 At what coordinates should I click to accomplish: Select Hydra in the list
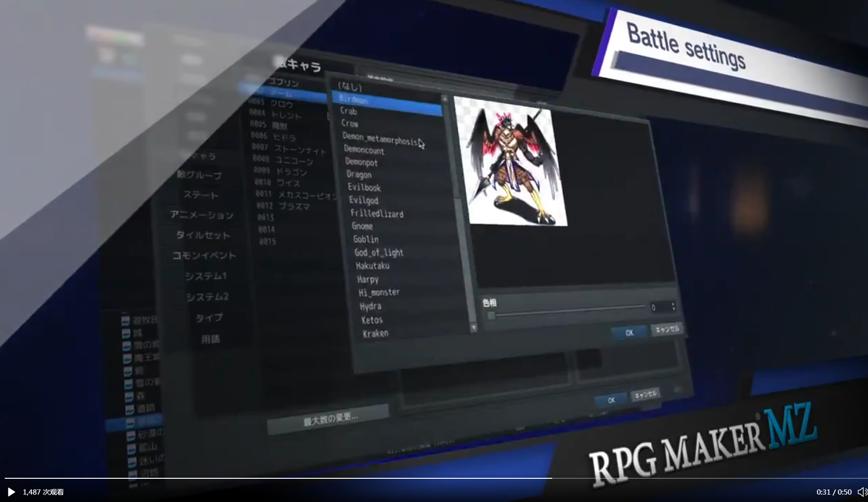coord(371,306)
